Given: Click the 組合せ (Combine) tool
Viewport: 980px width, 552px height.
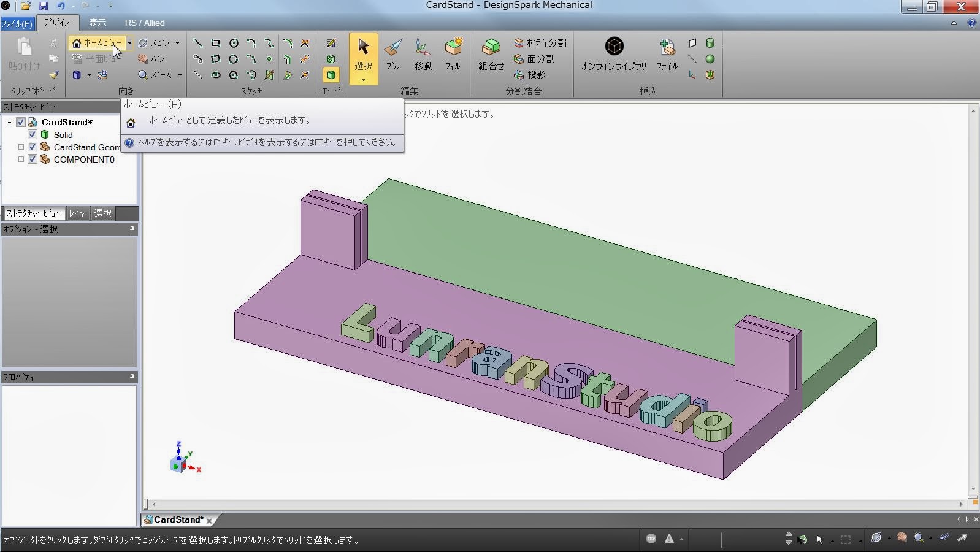Looking at the screenshot, I should click(x=491, y=55).
